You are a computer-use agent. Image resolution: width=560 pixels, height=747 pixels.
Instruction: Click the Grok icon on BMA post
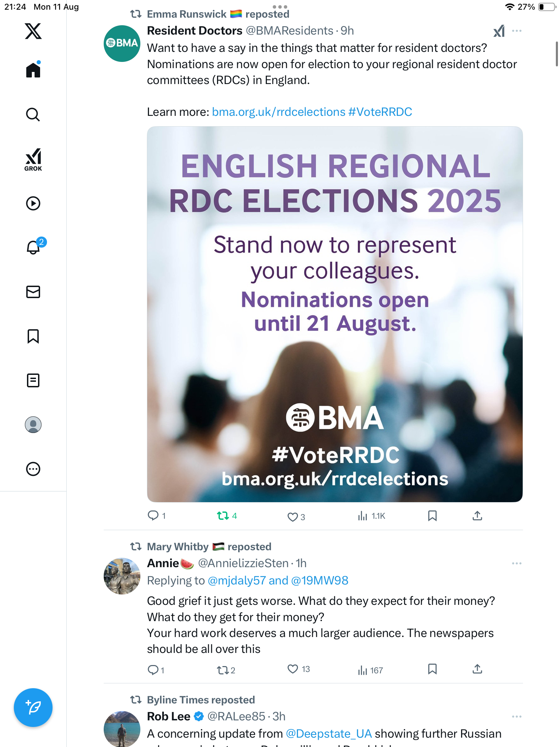[499, 31]
